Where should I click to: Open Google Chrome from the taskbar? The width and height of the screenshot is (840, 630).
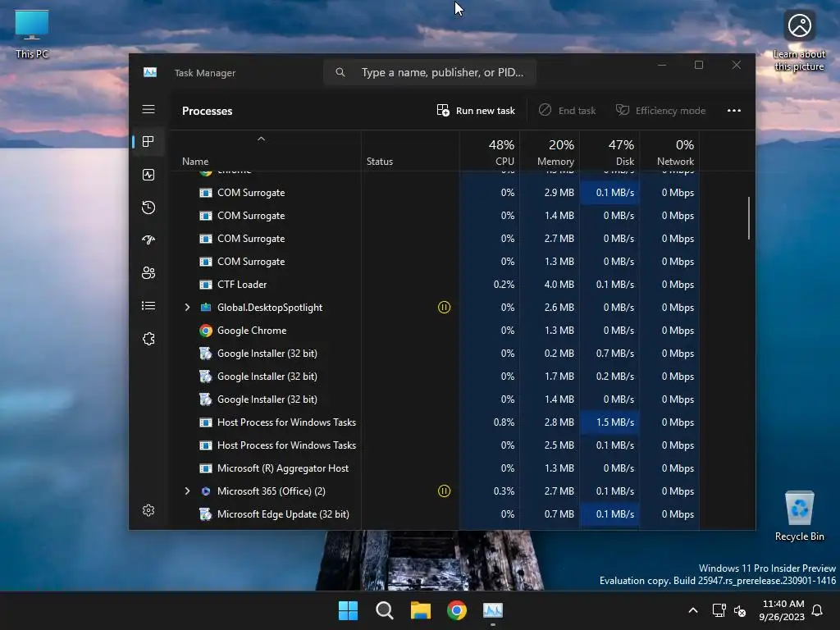click(457, 610)
